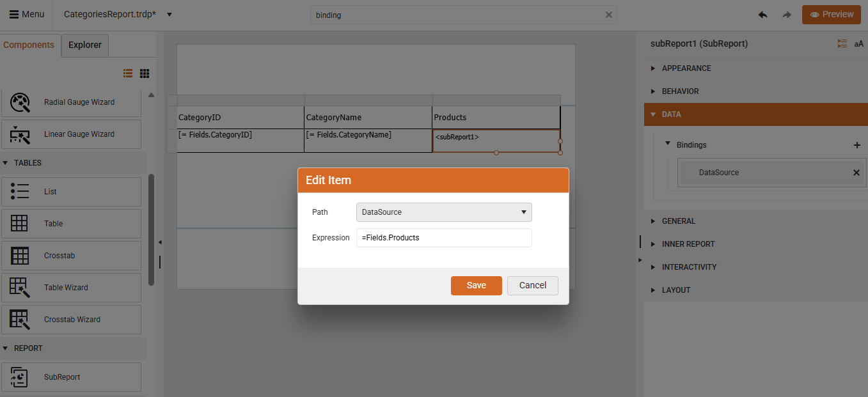Select the SubReport component
868x397 pixels.
pyautogui.click(x=71, y=377)
